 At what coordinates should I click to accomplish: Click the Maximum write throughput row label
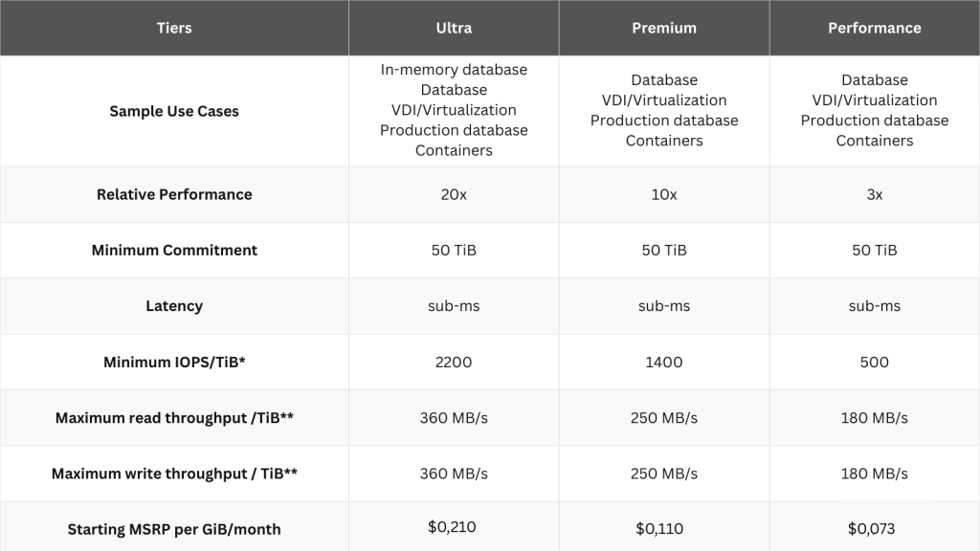(x=174, y=474)
